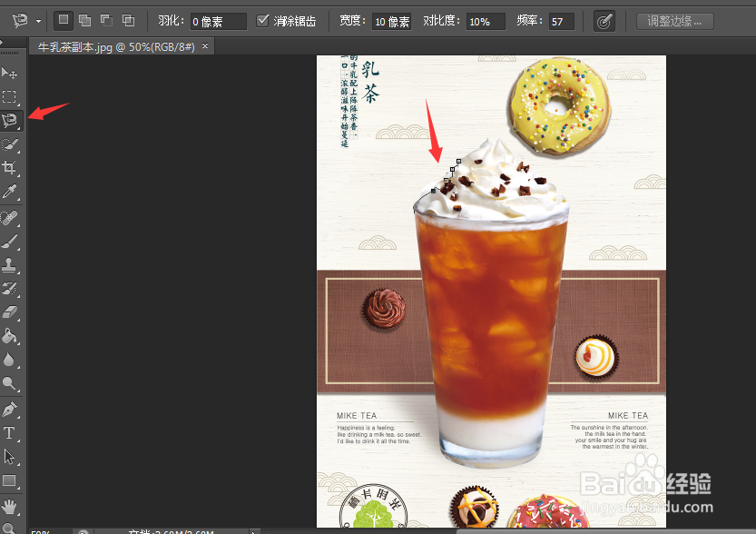Select the Eraser tool
This screenshot has width=756, height=534.
pos(10,312)
